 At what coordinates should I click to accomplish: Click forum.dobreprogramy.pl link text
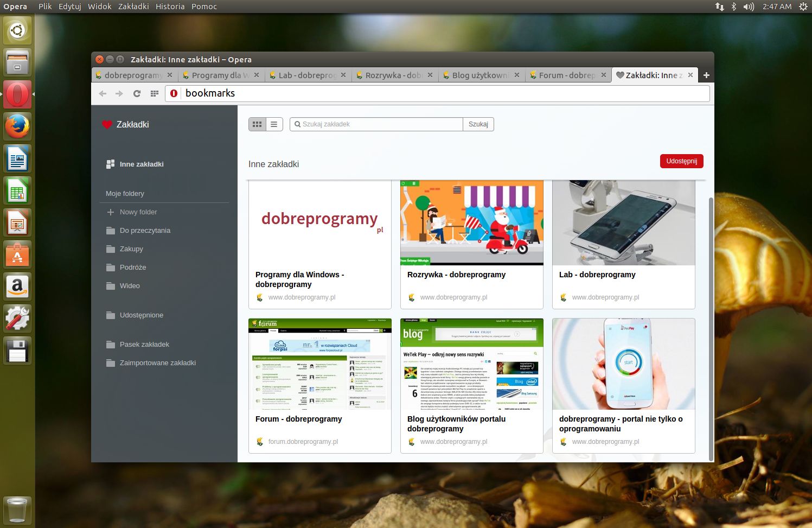(x=303, y=442)
